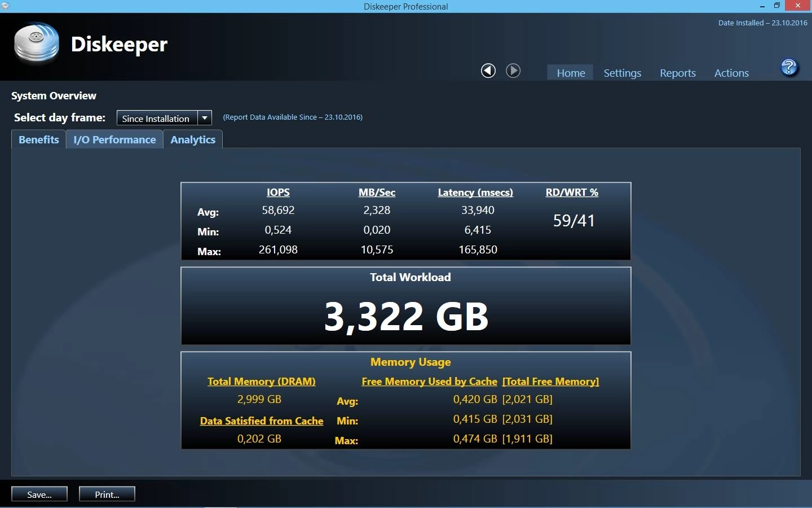Click the maximum latency value 165,850
This screenshot has height=508, width=812.
pos(478,249)
